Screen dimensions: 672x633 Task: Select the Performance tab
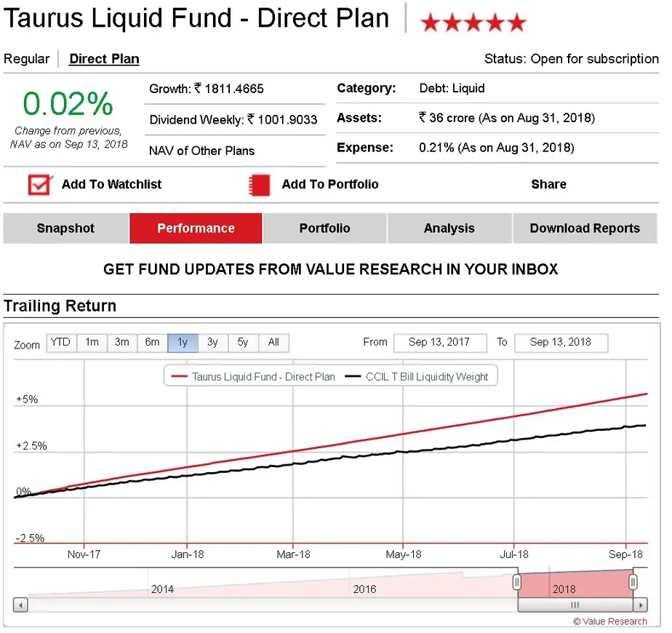tap(196, 228)
